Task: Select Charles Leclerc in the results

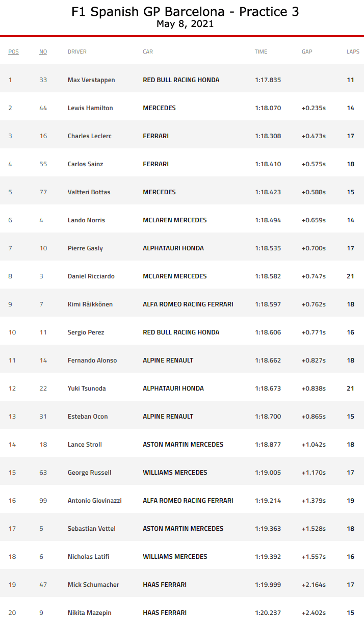Action: [x=90, y=136]
